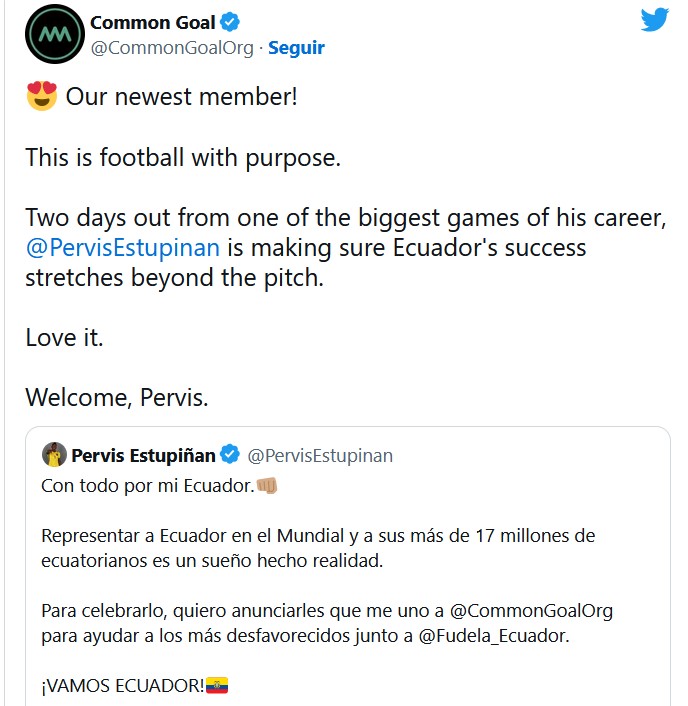Click the gray @PervisEstupinan handle in the quoted tweet
The width and height of the screenshot is (688, 706).
pos(320,456)
